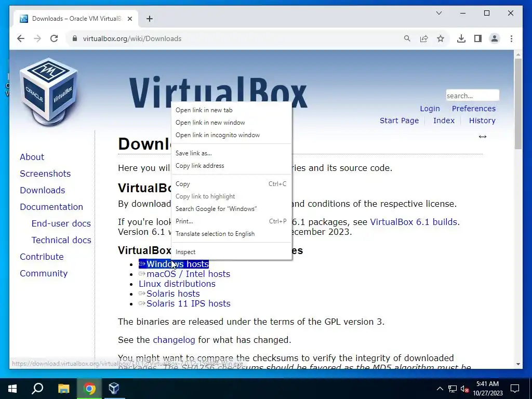Open the Index link
The width and height of the screenshot is (532, 399).
444,121
